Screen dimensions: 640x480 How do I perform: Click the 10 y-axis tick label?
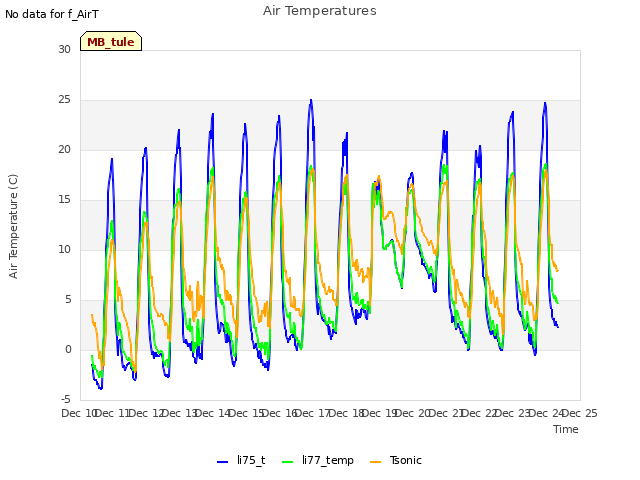pos(64,249)
